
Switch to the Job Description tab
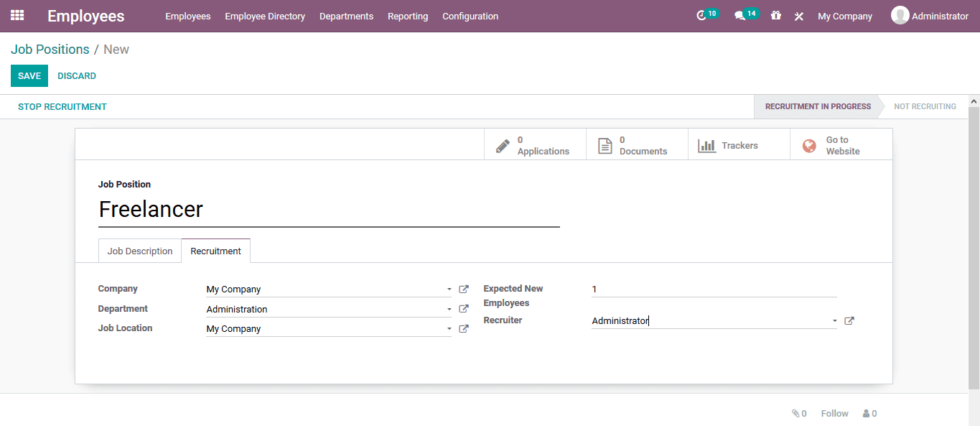pos(139,251)
